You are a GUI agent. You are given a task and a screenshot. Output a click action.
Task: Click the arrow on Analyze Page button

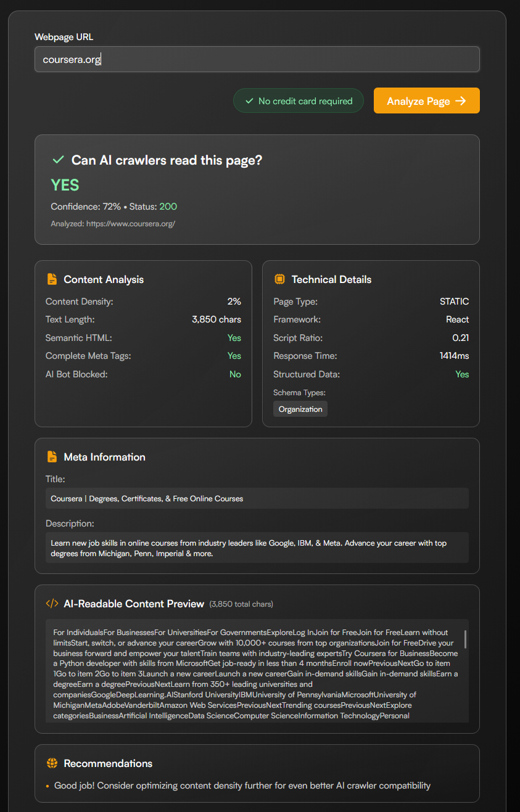point(460,101)
